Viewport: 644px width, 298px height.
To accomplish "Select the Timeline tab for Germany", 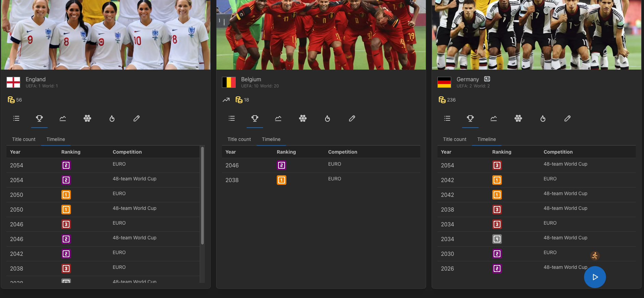I will [487, 139].
